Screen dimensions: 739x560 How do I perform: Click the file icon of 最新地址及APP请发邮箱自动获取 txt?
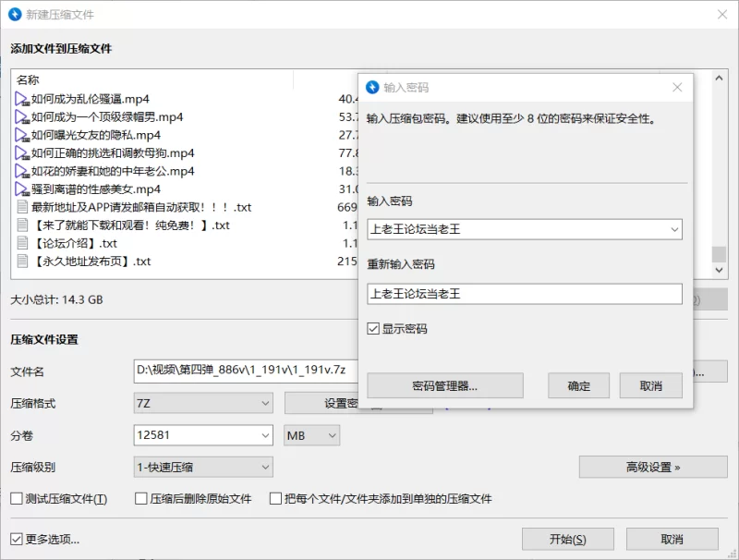click(x=22, y=207)
